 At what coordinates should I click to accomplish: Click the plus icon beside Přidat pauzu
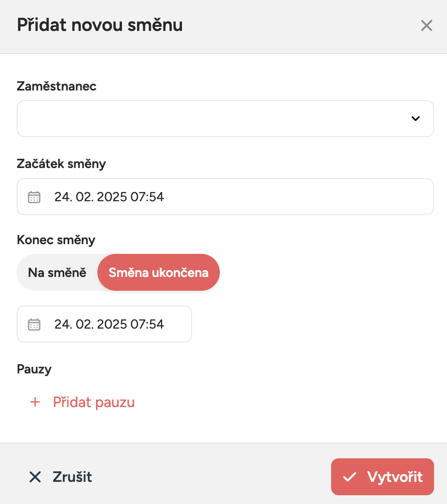pyautogui.click(x=35, y=402)
